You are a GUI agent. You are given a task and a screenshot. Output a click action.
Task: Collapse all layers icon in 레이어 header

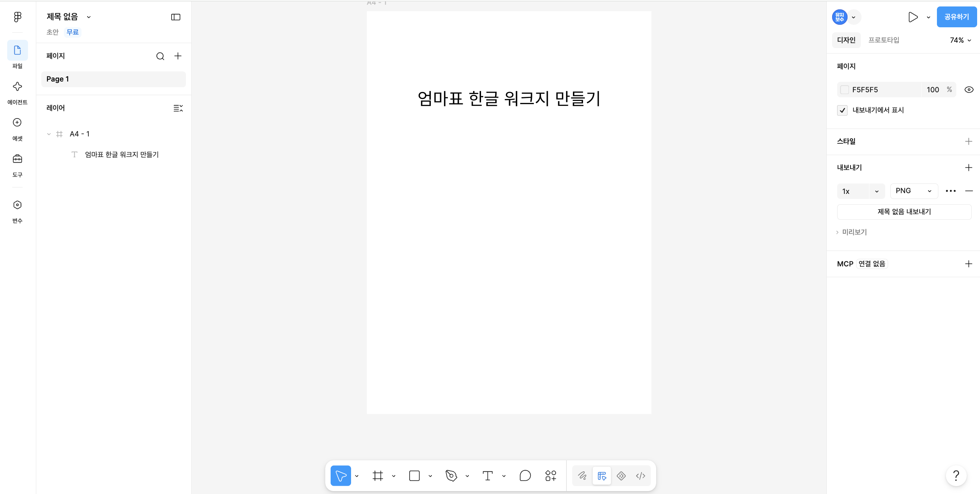pos(178,108)
